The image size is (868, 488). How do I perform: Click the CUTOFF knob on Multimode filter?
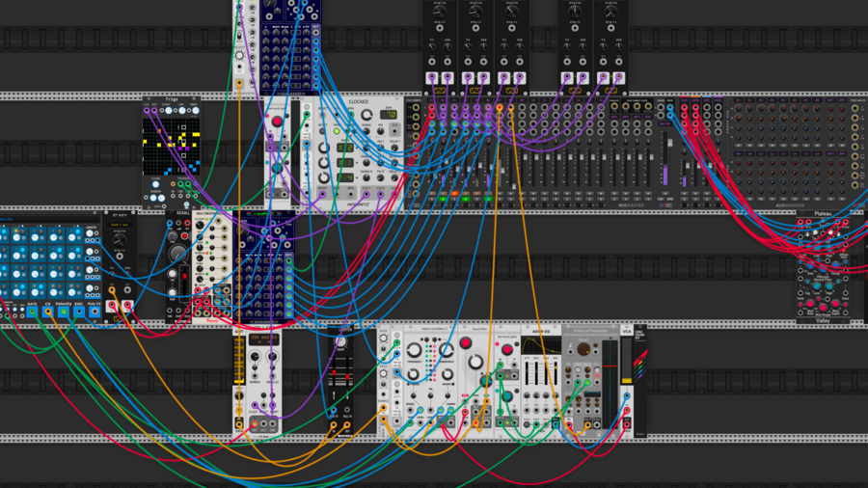tap(200, 225)
